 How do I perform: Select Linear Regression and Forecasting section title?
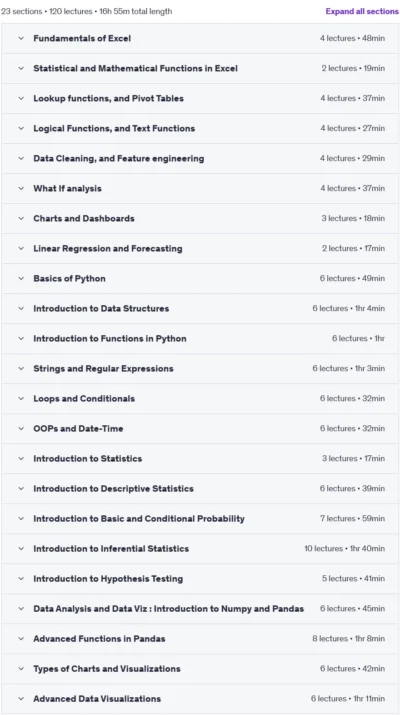pyautogui.click(x=108, y=249)
